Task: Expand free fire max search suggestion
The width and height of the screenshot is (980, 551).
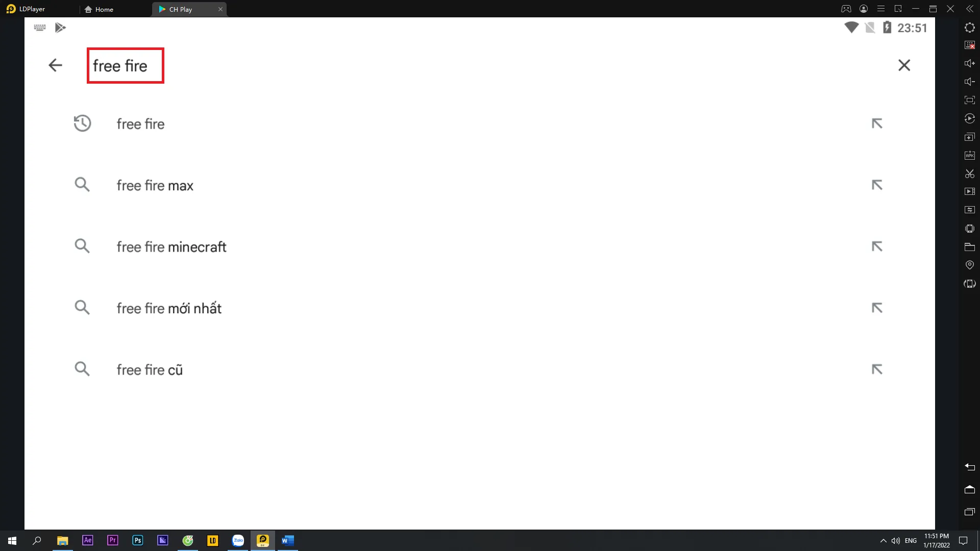Action: tap(877, 185)
